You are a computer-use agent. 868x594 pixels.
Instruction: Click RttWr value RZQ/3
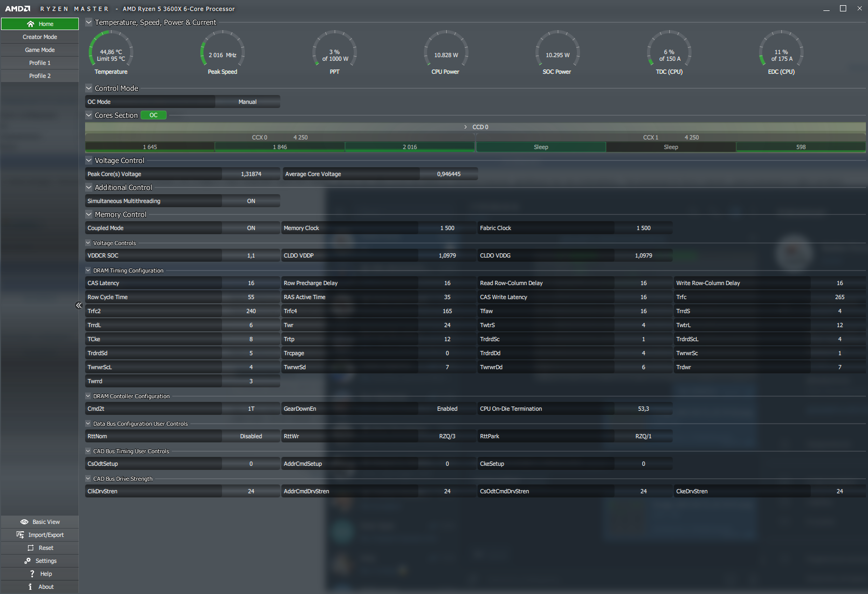(447, 436)
